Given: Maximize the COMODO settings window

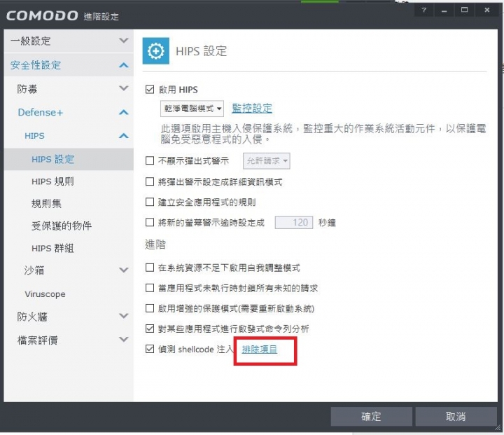Looking at the screenshot, I should click(465, 10).
